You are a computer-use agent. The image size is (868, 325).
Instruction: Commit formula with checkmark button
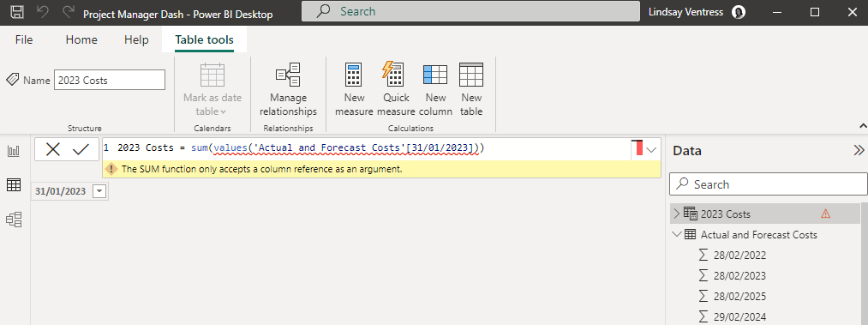click(81, 149)
